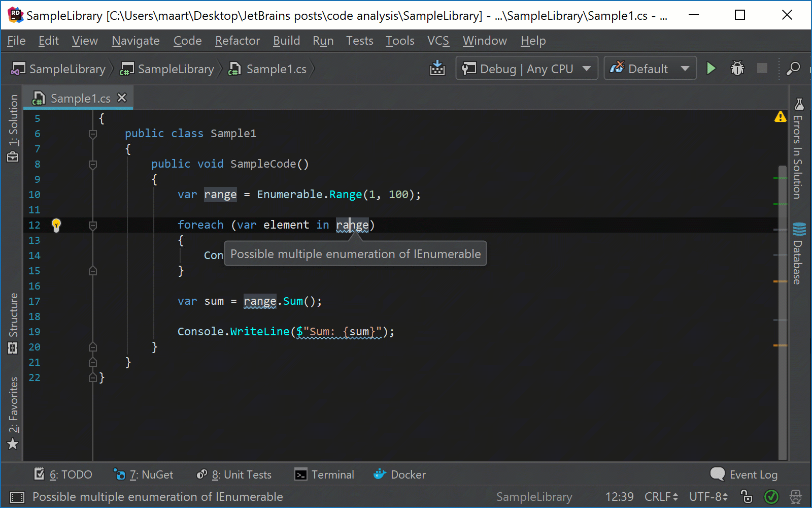Screen dimensions: 812x508
Task: Open the Default solution configuration dropdown
Action: (x=650, y=69)
